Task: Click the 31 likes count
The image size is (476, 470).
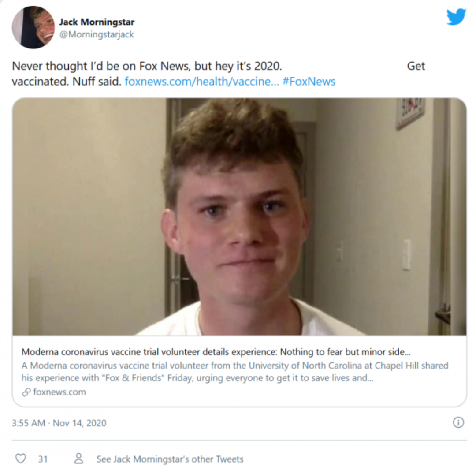Action: pyautogui.click(x=43, y=459)
